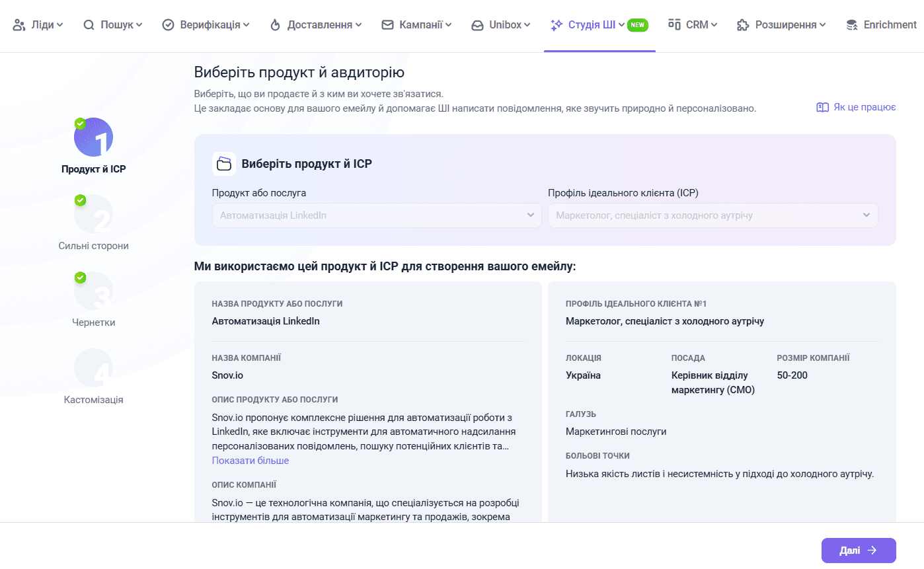This screenshot has height=569, width=924.
Task: Click the Enrichment database icon
Action: [x=852, y=25]
